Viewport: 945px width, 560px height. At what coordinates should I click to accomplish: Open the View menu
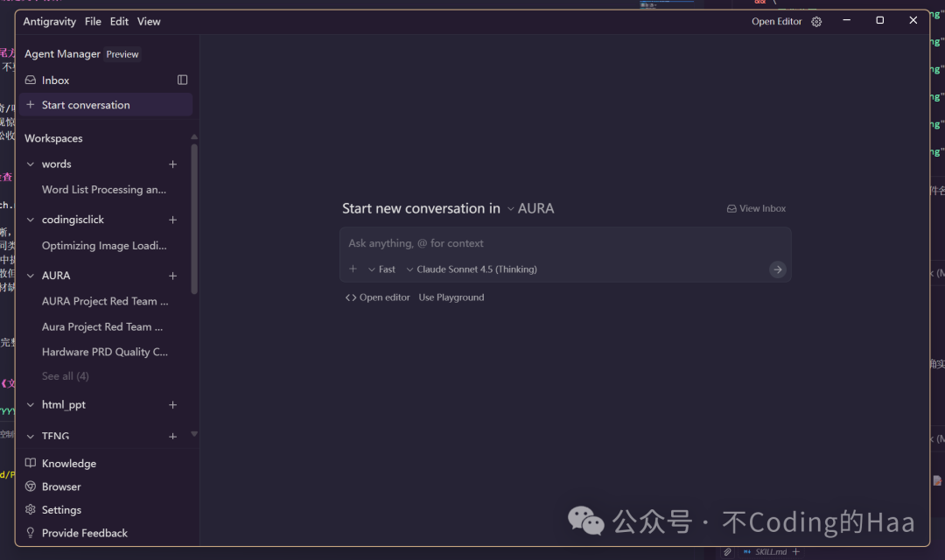point(148,22)
